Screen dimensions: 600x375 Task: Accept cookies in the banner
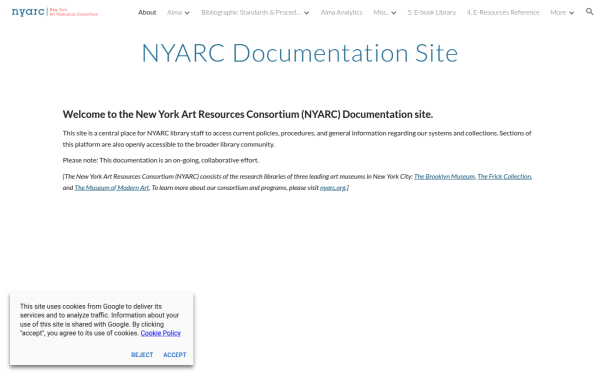175,355
